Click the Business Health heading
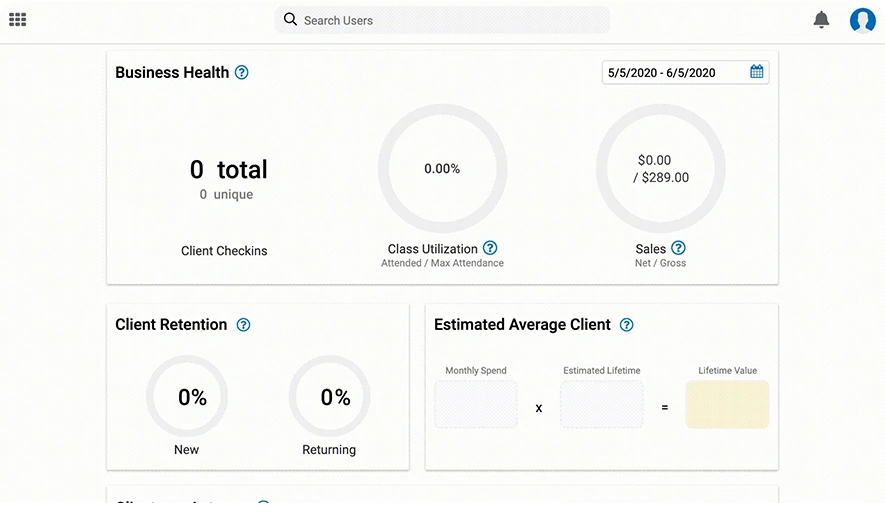This screenshot has height=518, width=885. click(x=172, y=72)
